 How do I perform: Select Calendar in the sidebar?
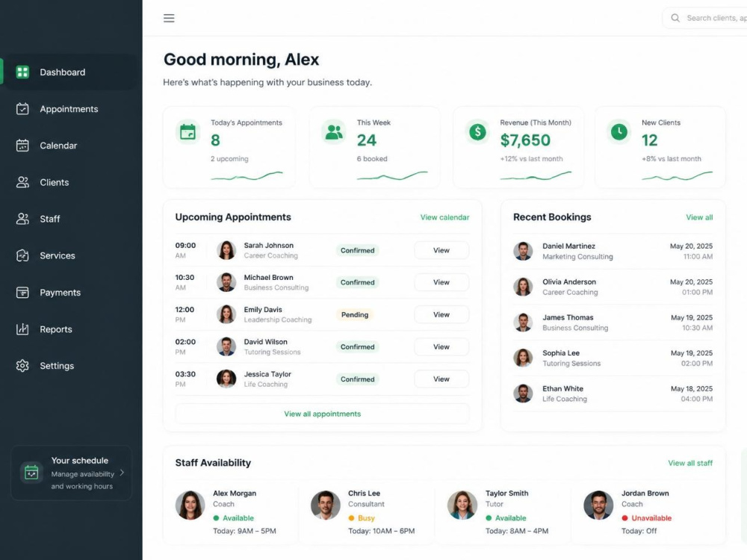click(58, 146)
